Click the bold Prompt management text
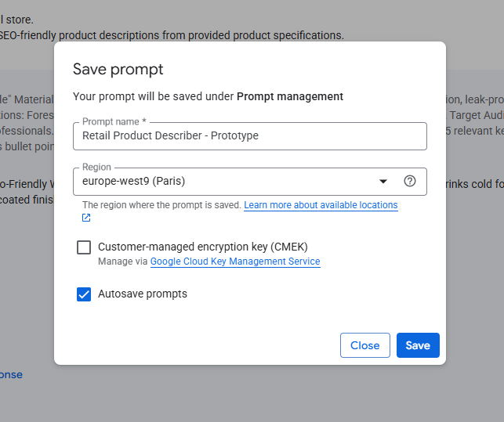Viewport: 504px width, 422px height. [290, 97]
